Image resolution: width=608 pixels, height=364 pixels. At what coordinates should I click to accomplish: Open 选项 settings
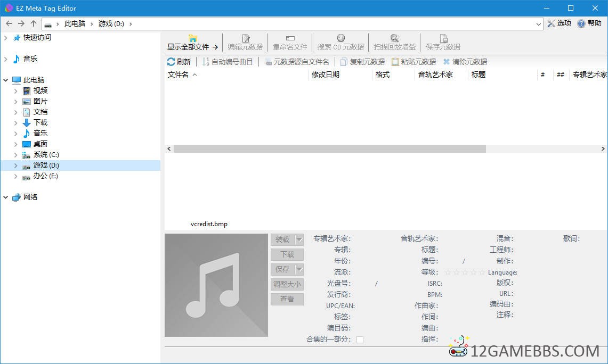pos(559,23)
